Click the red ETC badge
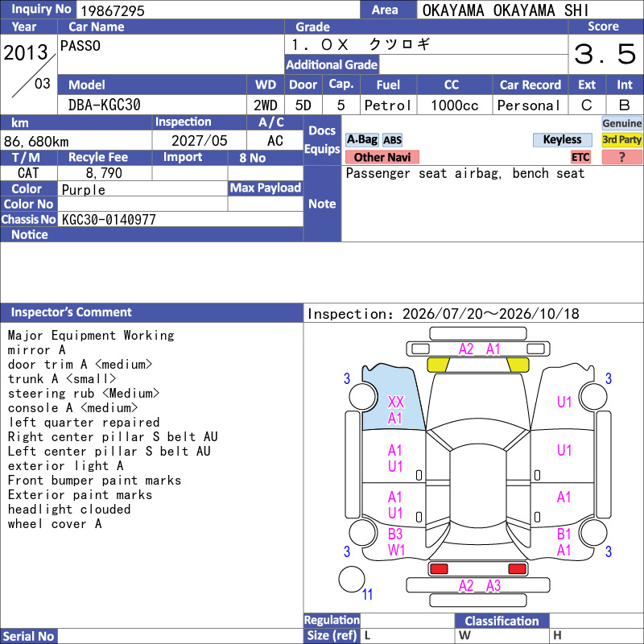The image size is (644, 644). coord(580,157)
